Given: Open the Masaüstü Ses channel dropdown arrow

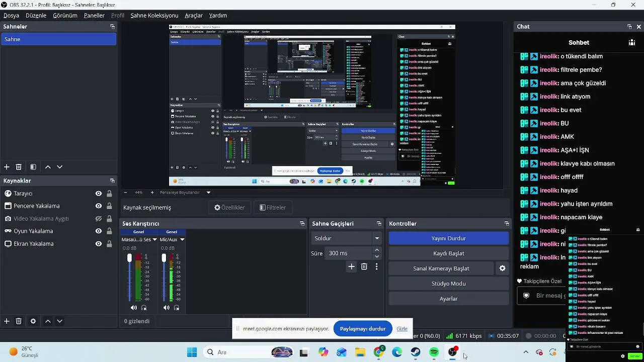Looking at the screenshot, I should [154, 240].
